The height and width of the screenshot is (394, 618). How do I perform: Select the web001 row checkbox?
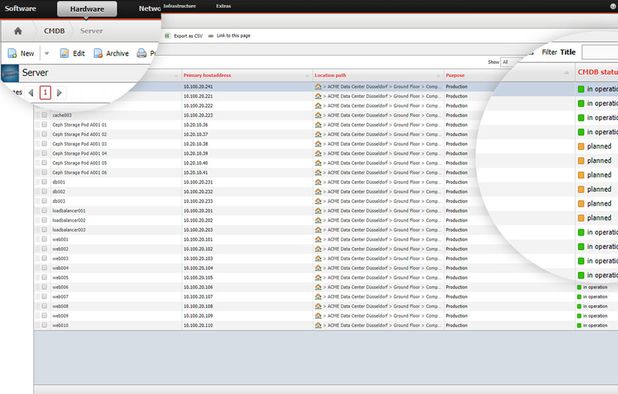[44, 239]
